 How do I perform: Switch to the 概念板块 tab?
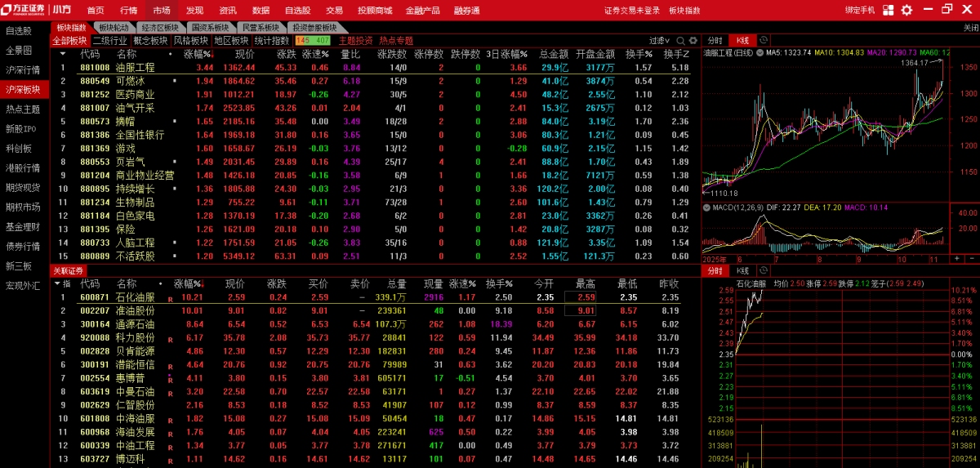click(150, 40)
